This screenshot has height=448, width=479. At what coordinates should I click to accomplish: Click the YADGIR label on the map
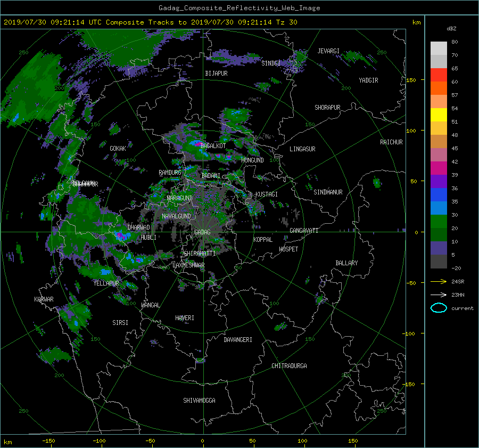tap(368, 80)
